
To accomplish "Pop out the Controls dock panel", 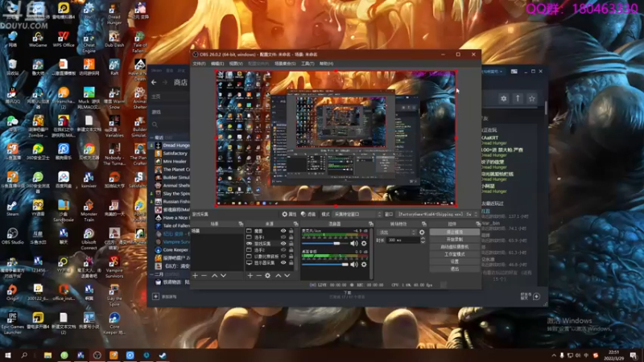I will [477, 224].
